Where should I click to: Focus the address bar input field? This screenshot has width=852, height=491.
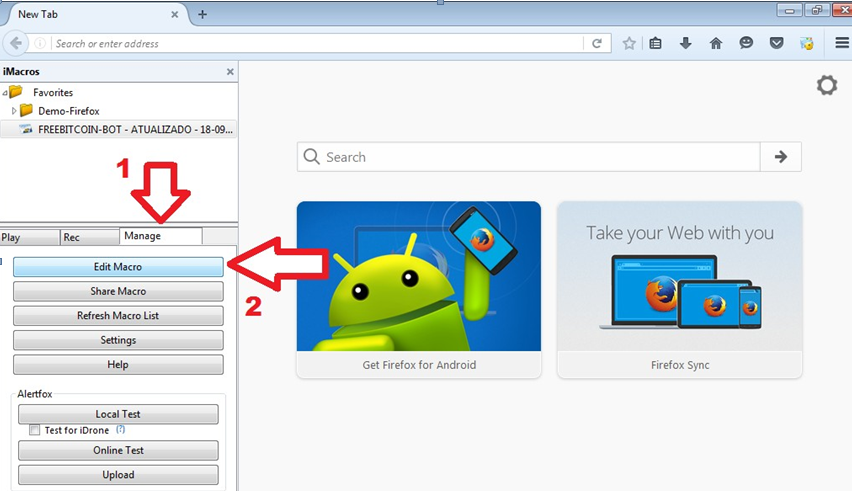(x=317, y=43)
